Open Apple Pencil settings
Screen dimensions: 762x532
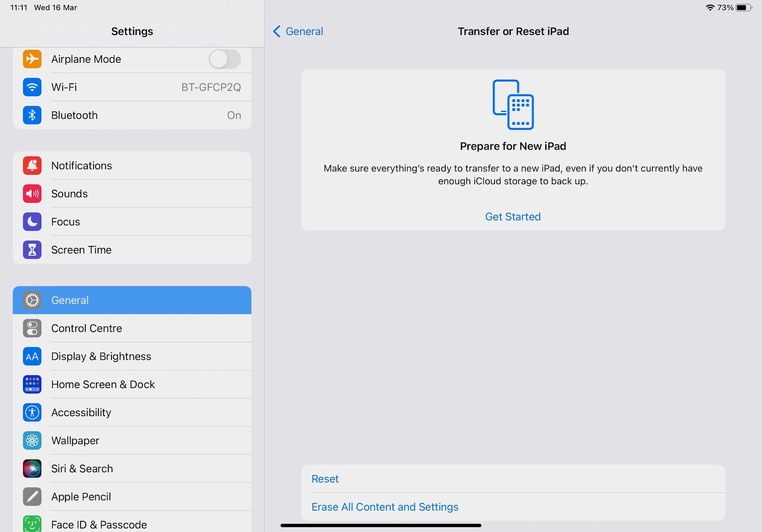(x=132, y=497)
